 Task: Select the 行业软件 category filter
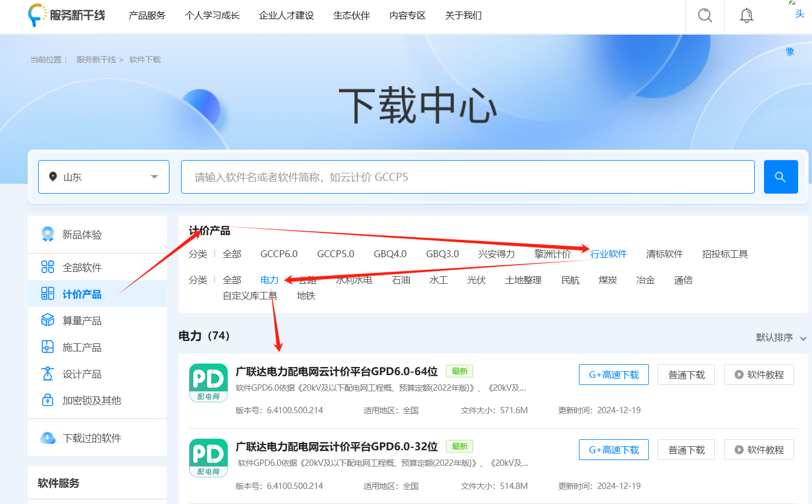coord(608,254)
